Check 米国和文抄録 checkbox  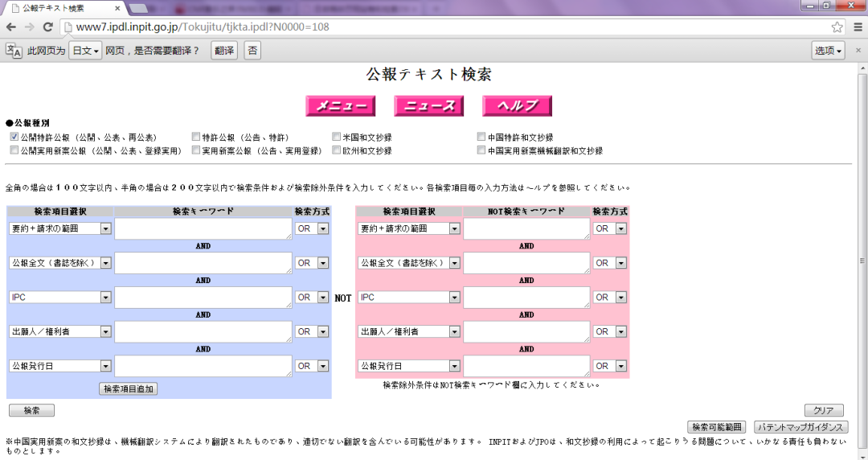(337, 137)
